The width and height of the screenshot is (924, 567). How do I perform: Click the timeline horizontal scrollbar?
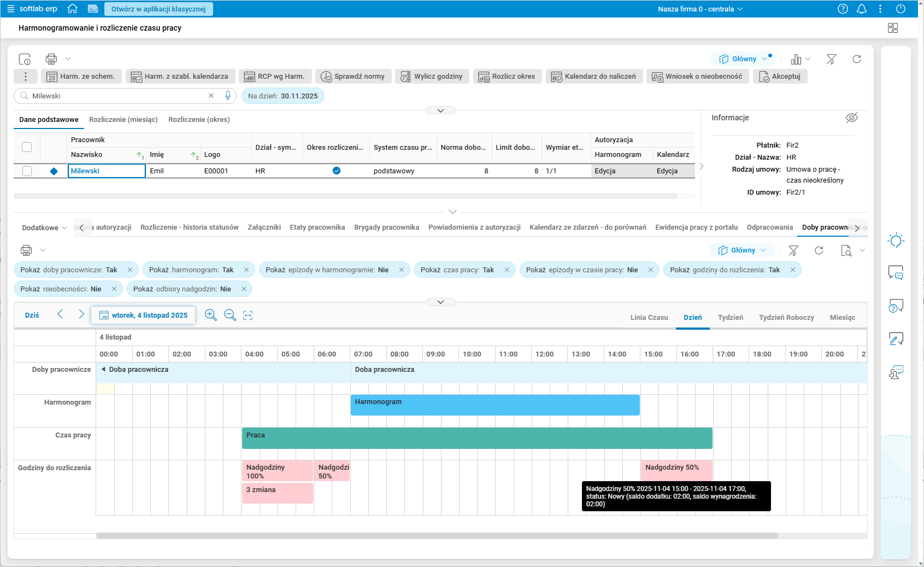[x=437, y=536]
